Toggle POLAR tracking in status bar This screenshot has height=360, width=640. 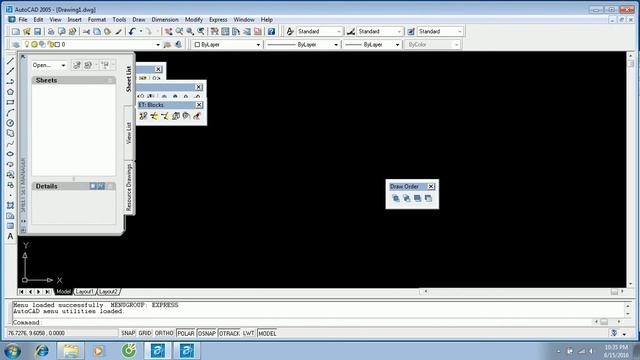pos(186,333)
